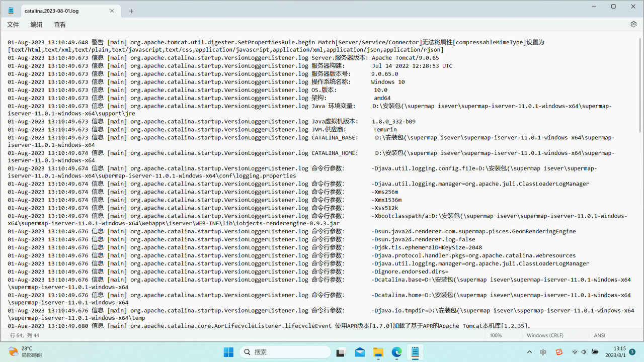The image size is (644, 362).
Task: Click the -Xmx1536m argument
Action: tap(386, 200)
